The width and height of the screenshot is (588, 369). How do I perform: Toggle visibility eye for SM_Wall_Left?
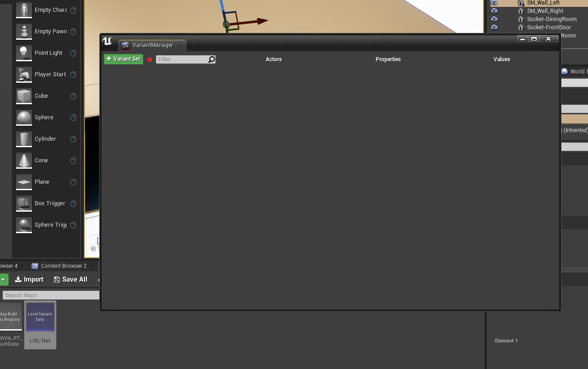coord(494,3)
